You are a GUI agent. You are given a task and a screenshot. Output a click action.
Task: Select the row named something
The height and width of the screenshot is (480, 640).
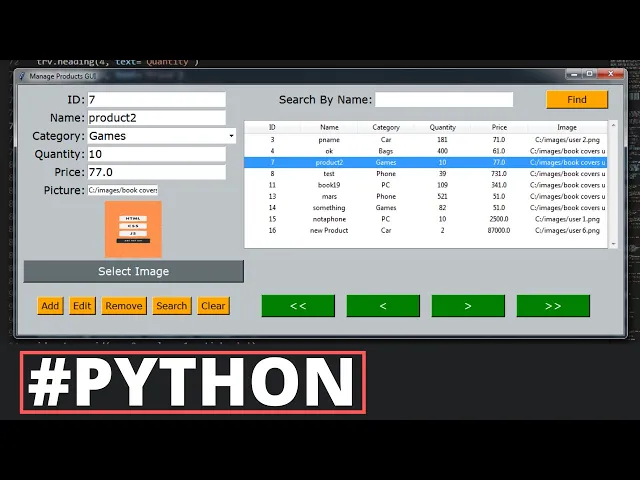(425, 208)
